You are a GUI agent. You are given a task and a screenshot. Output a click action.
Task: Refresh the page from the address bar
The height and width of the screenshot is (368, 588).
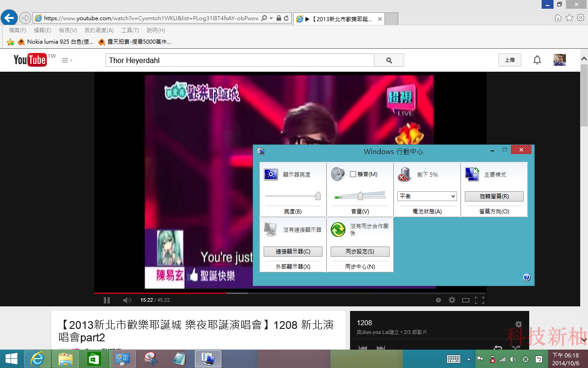286,18
